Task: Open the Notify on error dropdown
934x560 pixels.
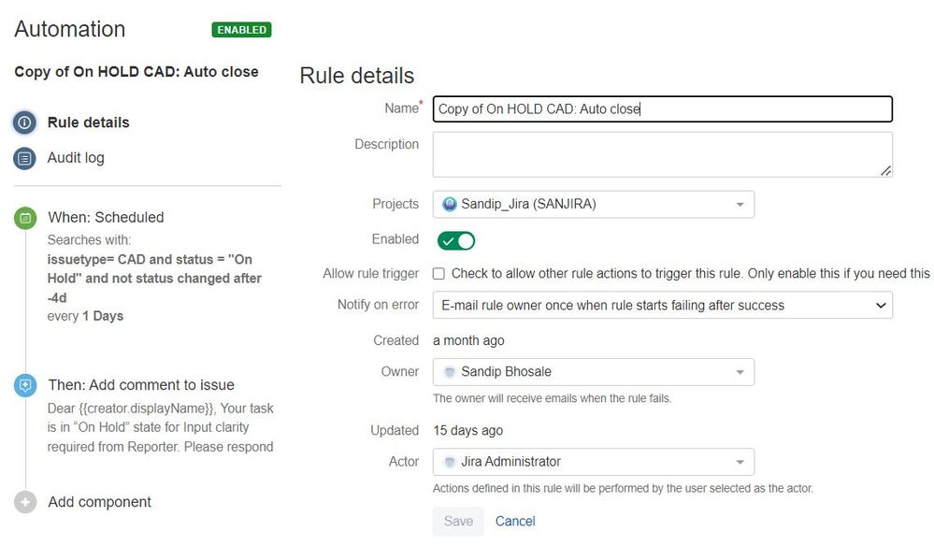Action: coord(662,305)
